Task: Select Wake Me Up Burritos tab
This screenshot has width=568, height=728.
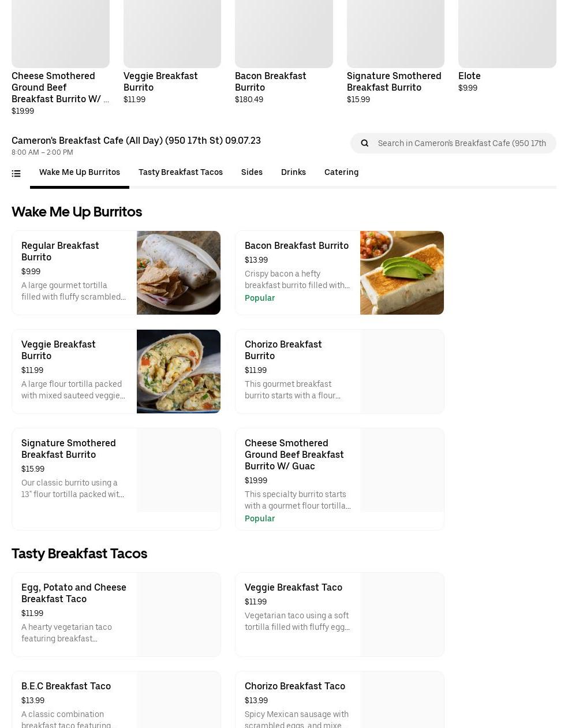Action: click(80, 172)
